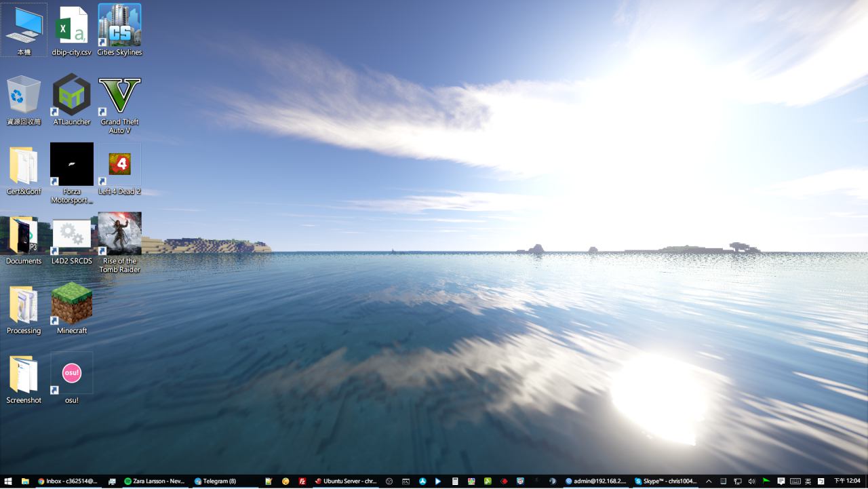Viewport: 868px width, 489px height.
Task: Launch the Cities Skylines shortcut
Action: pos(119,30)
